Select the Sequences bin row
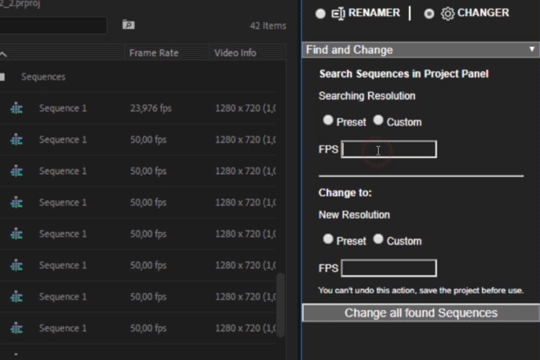 pos(138,77)
